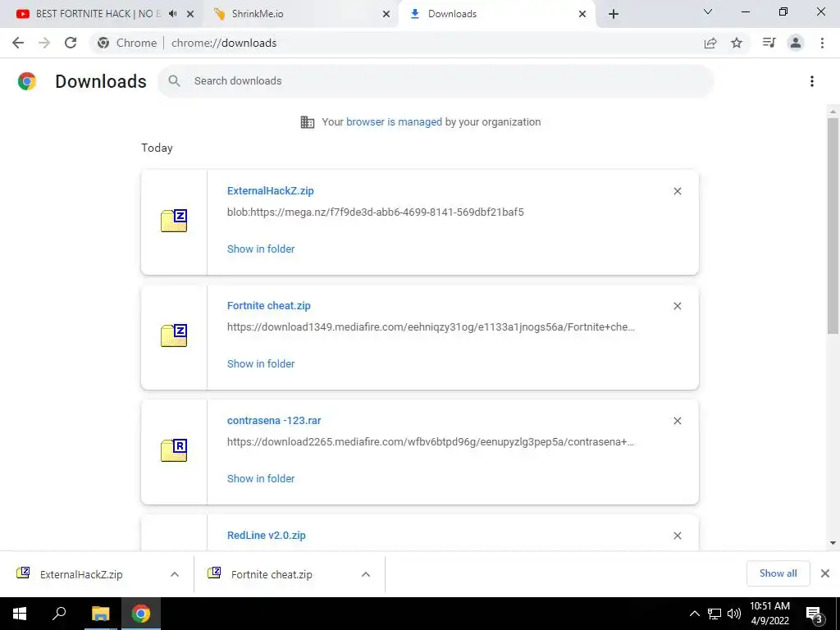Open the Fortnite cheat.zip download link

[x=269, y=305]
